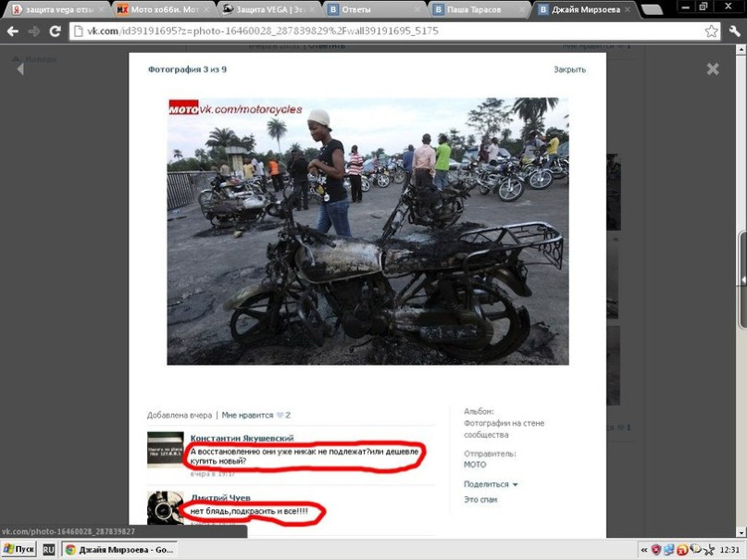Click timestamp under Якушевский's comment
The width and height of the screenshot is (747, 560).
click(212, 474)
